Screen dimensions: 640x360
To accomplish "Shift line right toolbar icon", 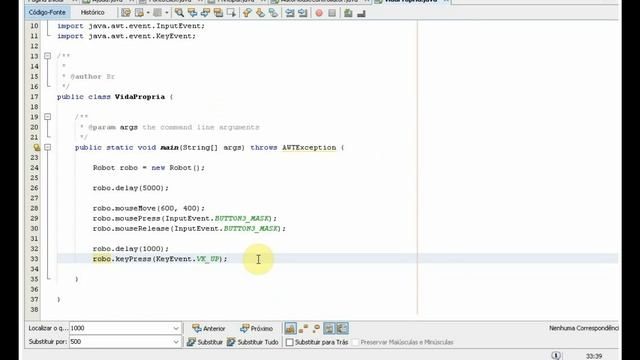I will click(302, 13).
